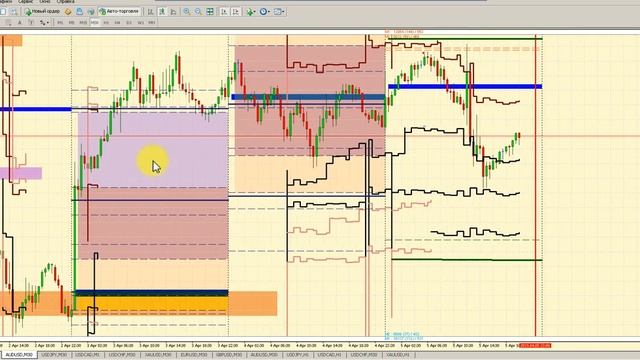Screen dimensions: 640x360
Task: Open the Окно menu
Action: tap(44, 2)
